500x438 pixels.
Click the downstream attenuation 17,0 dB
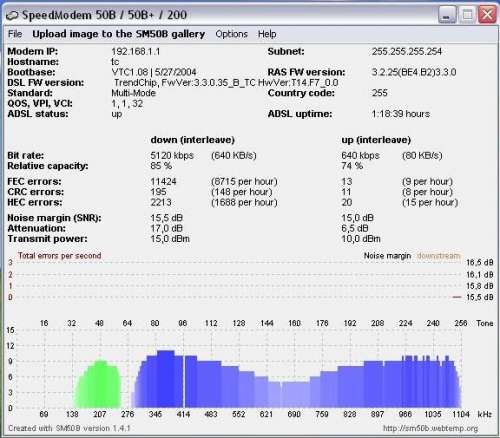(166, 228)
